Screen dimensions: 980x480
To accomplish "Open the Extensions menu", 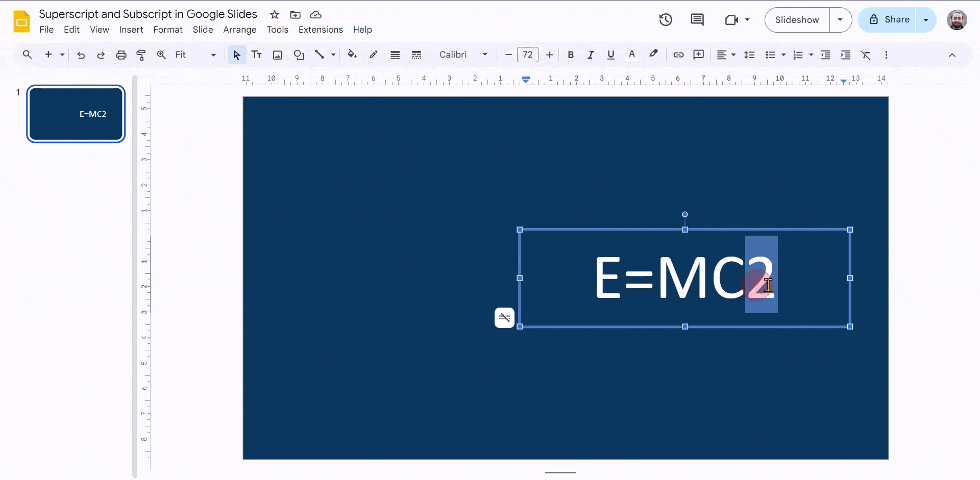I will click(320, 30).
